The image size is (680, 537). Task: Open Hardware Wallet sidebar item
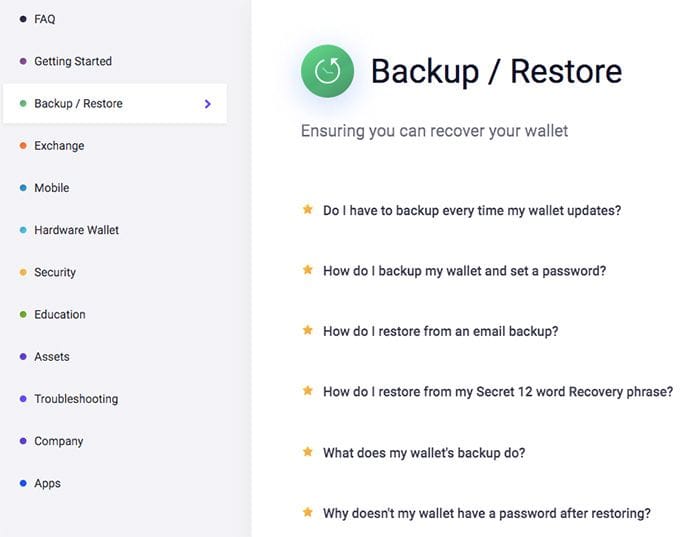click(x=76, y=230)
